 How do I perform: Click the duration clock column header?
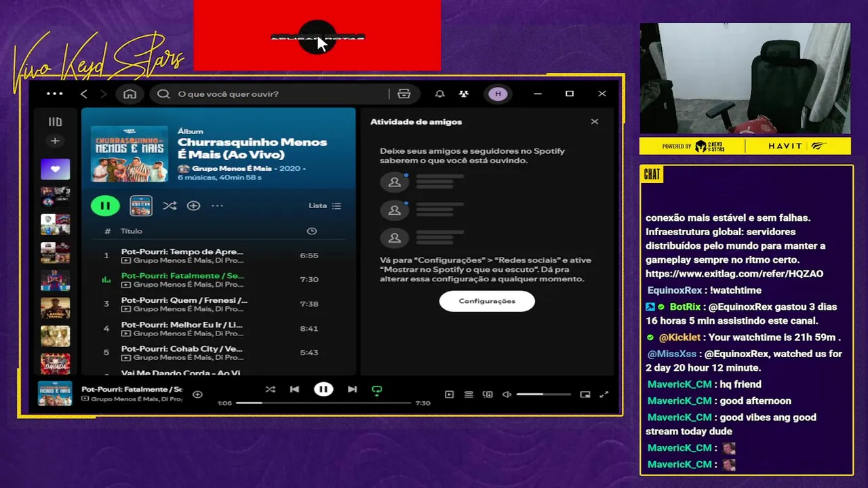click(311, 231)
